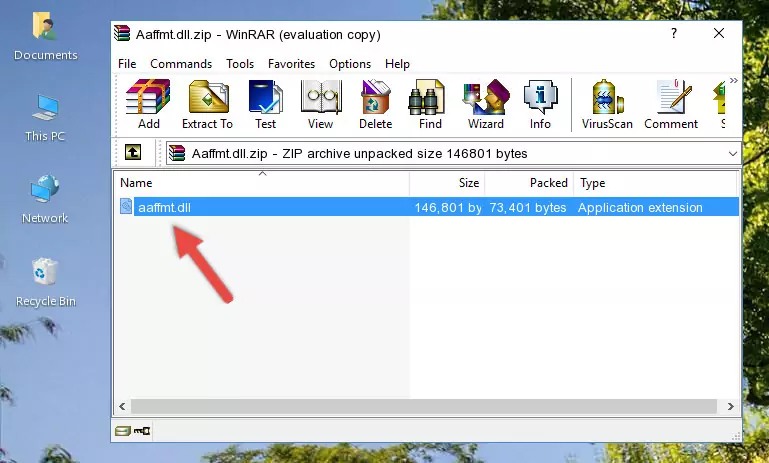Image resolution: width=769 pixels, height=463 pixels.
Task: Sort by the Name column header
Action: coord(262,183)
